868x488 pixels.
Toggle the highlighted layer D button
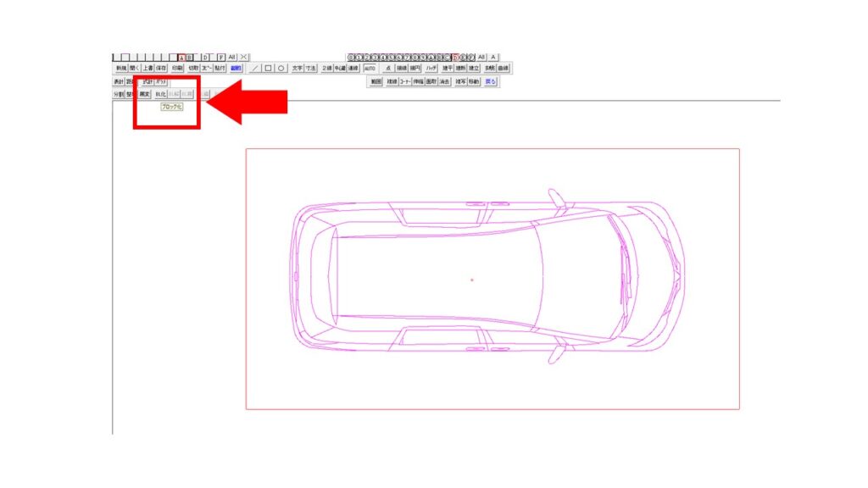click(x=456, y=57)
